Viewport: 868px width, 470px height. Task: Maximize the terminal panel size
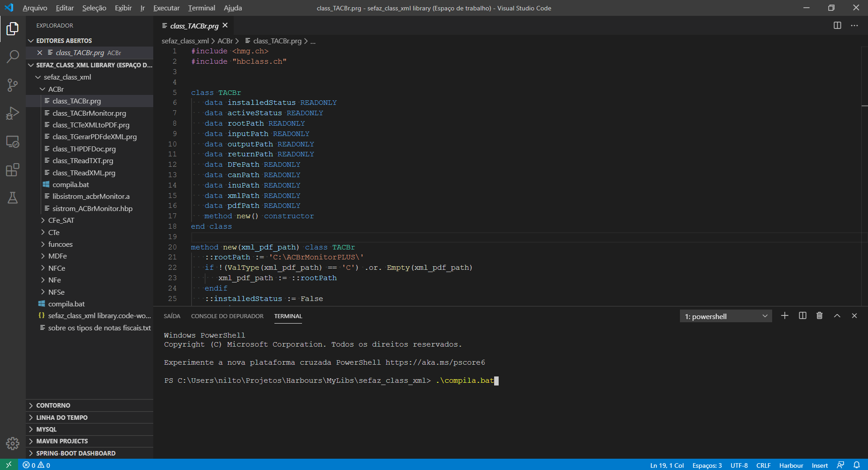(x=837, y=316)
